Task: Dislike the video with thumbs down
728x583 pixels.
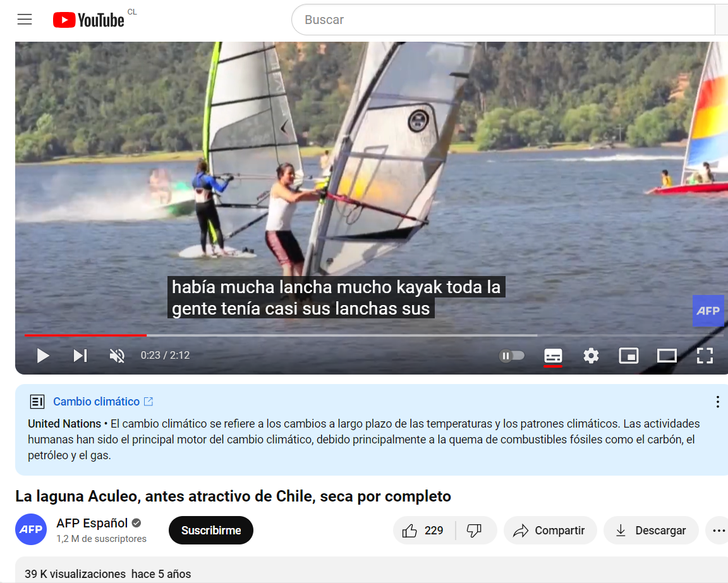Action: coord(475,530)
